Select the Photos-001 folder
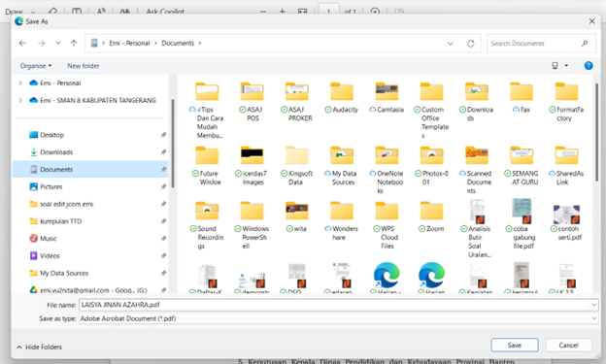 click(431, 166)
